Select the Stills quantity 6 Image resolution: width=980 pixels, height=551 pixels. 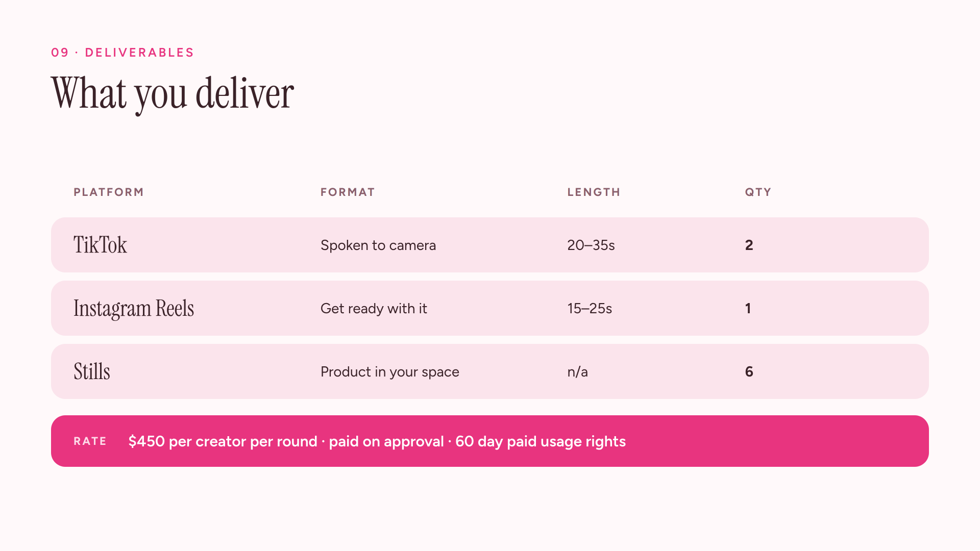(x=749, y=372)
